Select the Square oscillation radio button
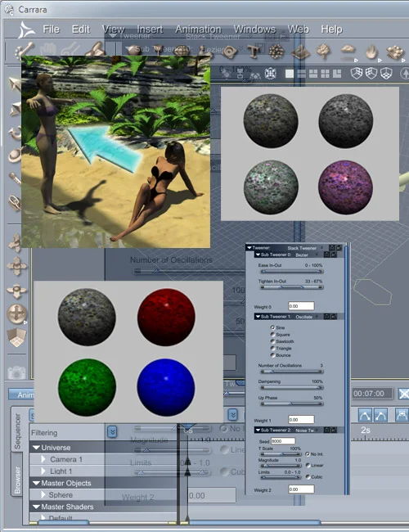 click(272, 334)
